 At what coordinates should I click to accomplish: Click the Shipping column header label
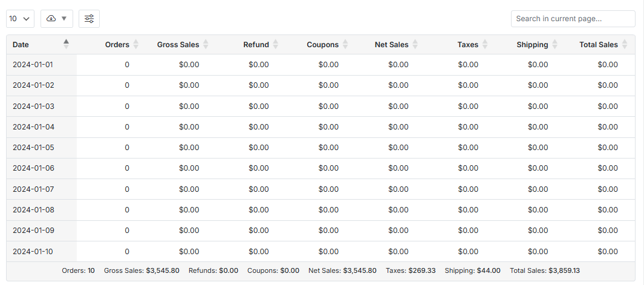pyautogui.click(x=532, y=45)
